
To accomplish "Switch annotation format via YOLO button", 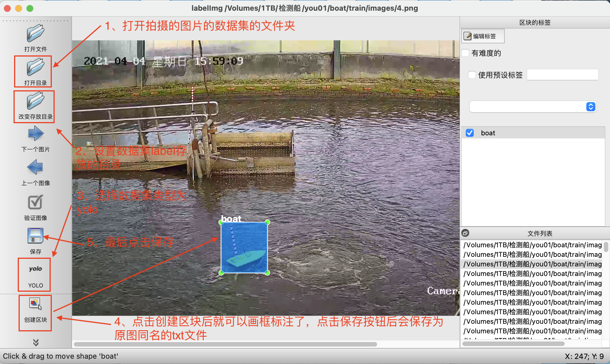I will [35, 269].
